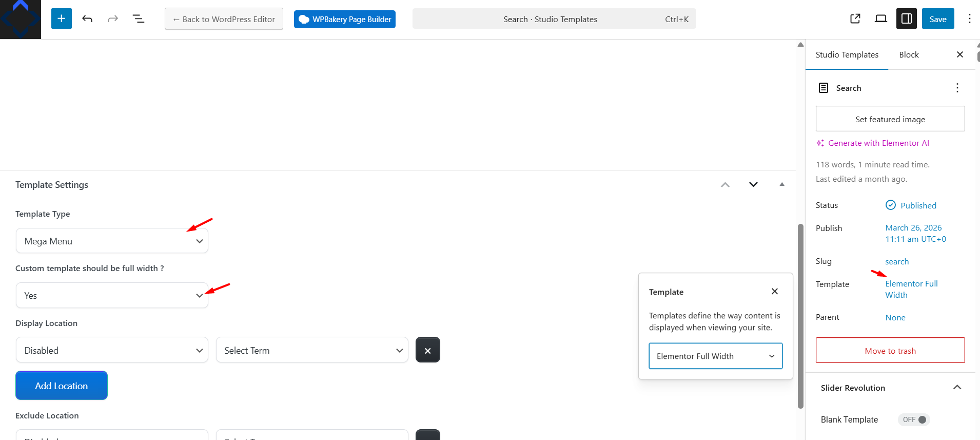Click the Add Location button
Screen dimensions: 980x440
coord(62,386)
